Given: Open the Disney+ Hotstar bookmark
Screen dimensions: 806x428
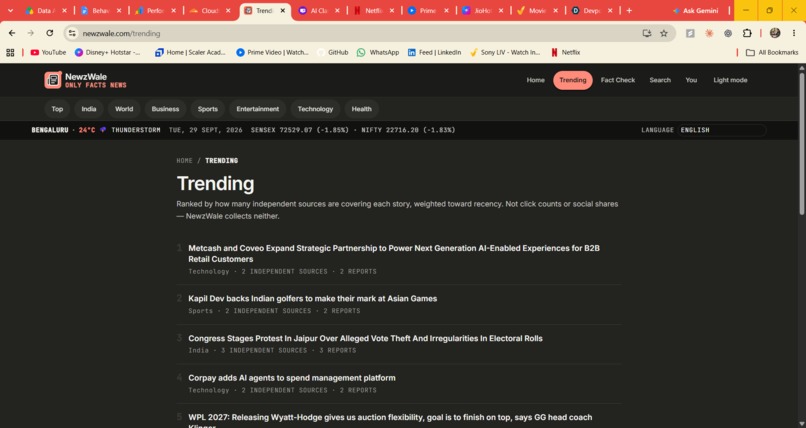Looking at the screenshot, I should tap(108, 52).
